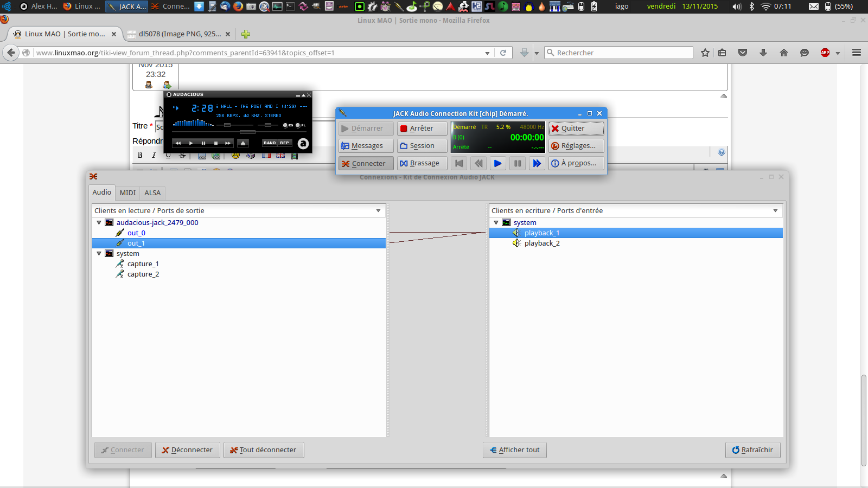Click JACK transport rewind icon

click(x=478, y=163)
